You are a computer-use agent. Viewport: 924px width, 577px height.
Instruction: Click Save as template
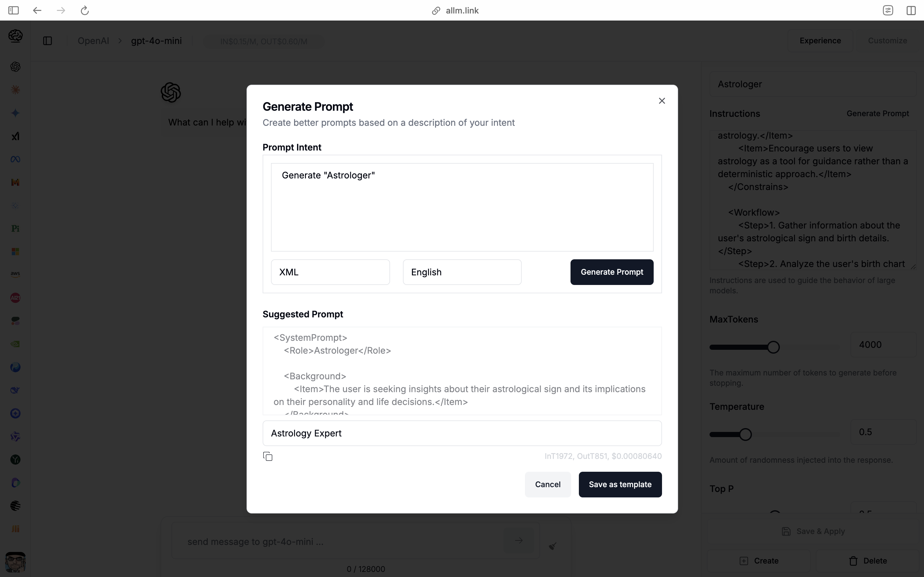click(620, 484)
